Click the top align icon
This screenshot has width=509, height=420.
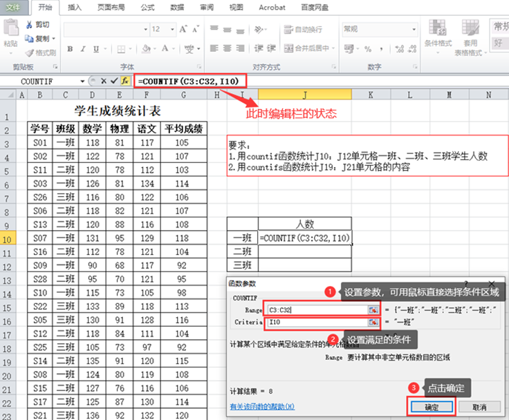click(214, 28)
